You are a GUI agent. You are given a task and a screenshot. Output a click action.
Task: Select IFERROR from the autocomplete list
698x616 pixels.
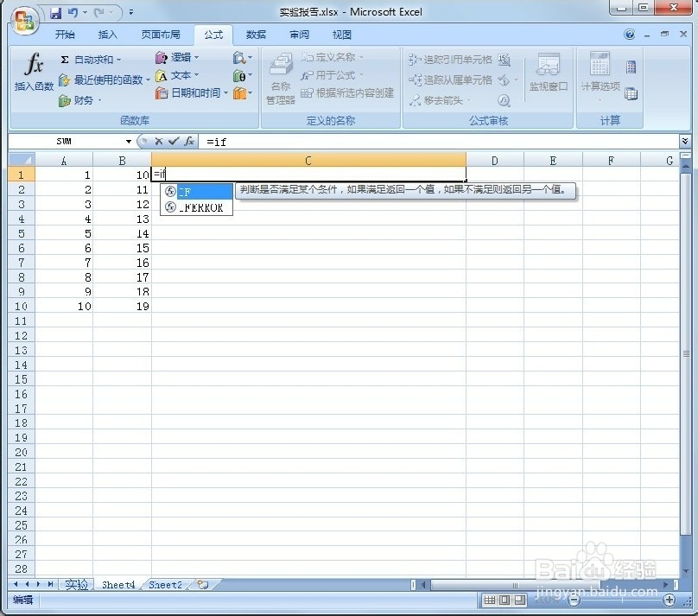pos(200,207)
